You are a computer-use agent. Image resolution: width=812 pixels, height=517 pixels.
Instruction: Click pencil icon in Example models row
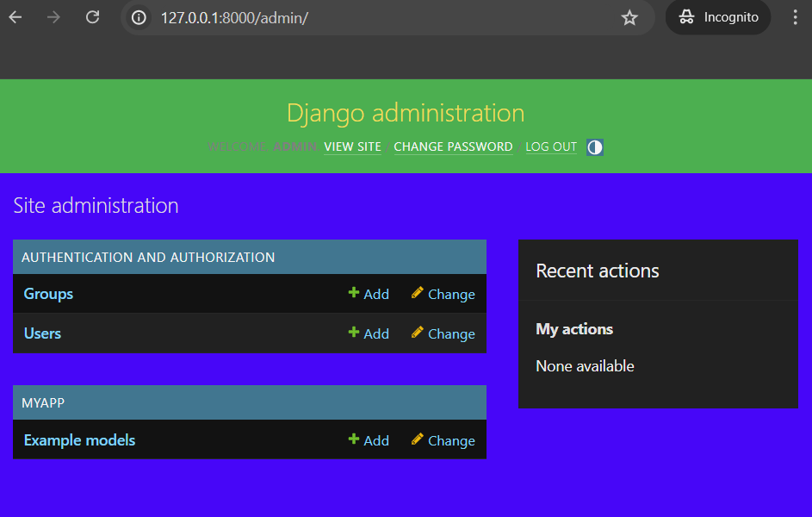(x=418, y=439)
